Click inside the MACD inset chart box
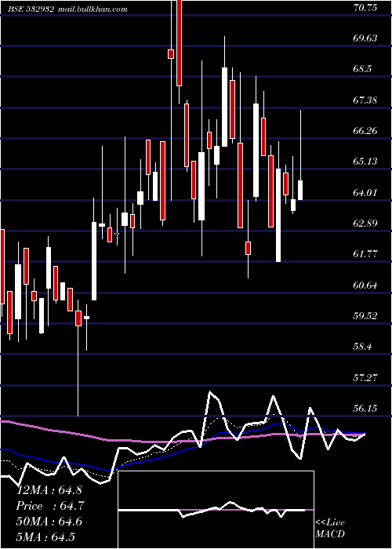Viewport: 392px width, 549px height. click(x=216, y=510)
